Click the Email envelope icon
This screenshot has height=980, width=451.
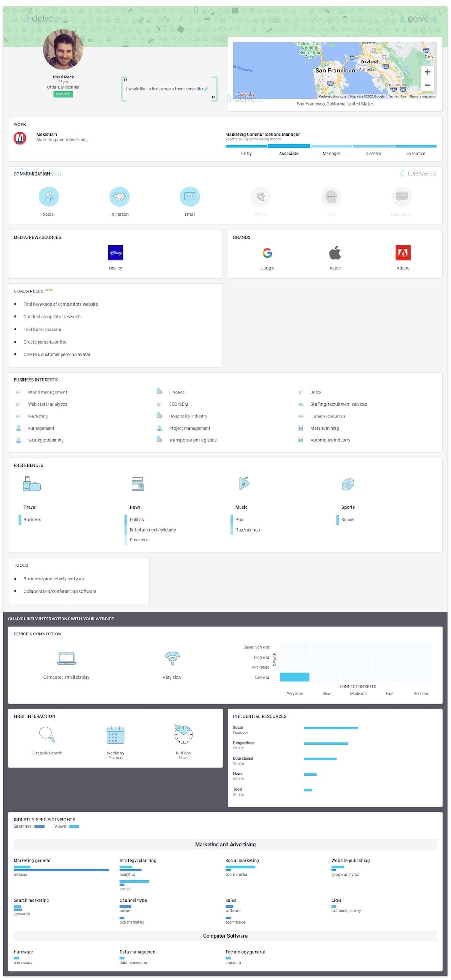click(190, 196)
